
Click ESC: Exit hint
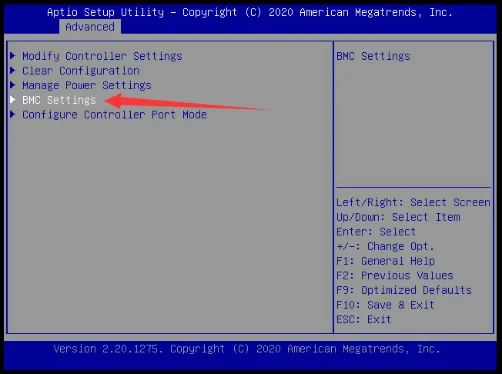(363, 319)
